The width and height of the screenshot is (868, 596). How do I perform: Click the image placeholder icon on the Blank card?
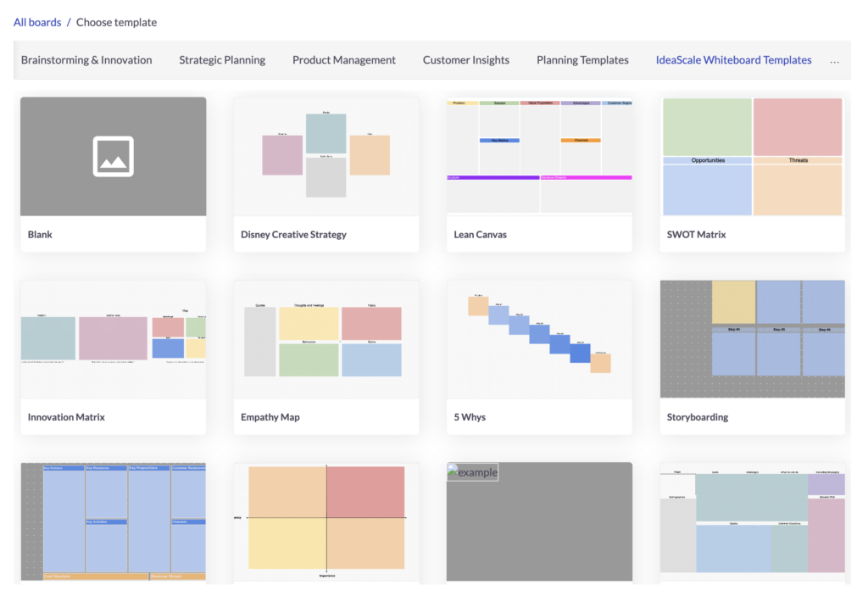pyautogui.click(x=113, y=156)
